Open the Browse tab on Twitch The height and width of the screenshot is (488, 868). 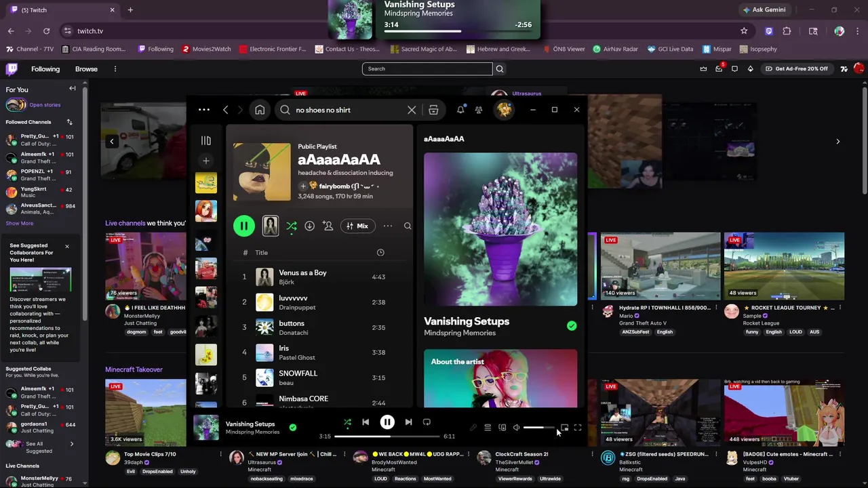(86, 69)
